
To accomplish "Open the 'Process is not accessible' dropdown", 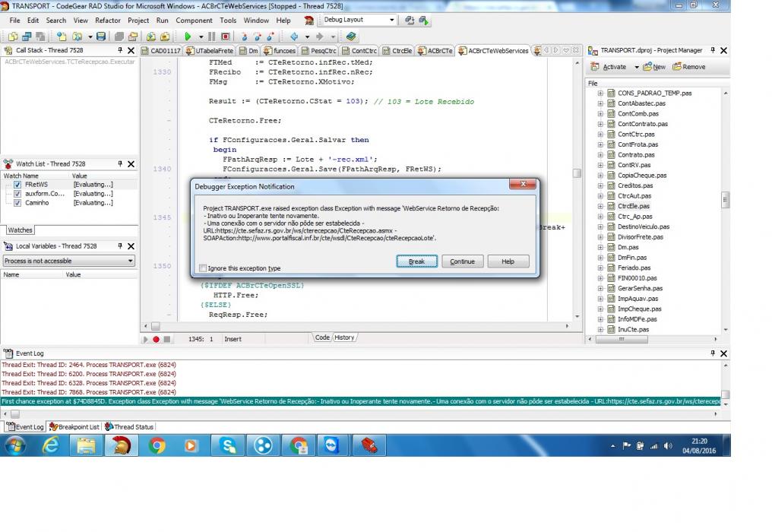I will tap(130, 261).
